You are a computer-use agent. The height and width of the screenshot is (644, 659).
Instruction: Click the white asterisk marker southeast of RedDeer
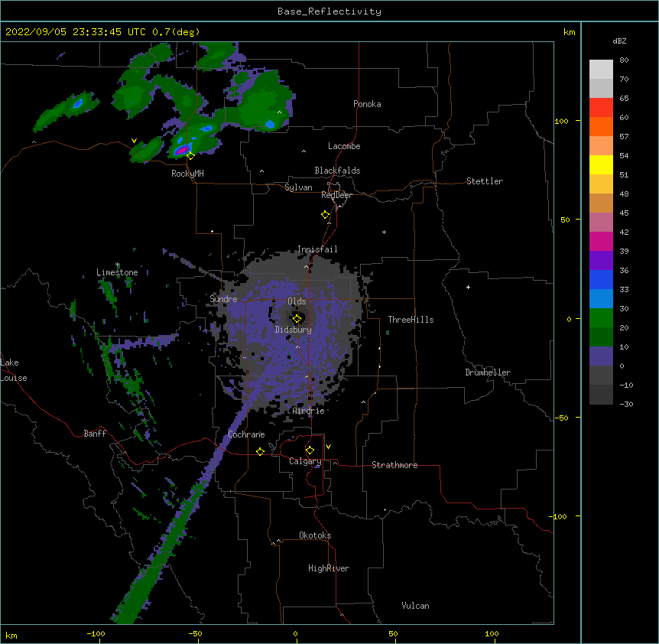point(384,232)
